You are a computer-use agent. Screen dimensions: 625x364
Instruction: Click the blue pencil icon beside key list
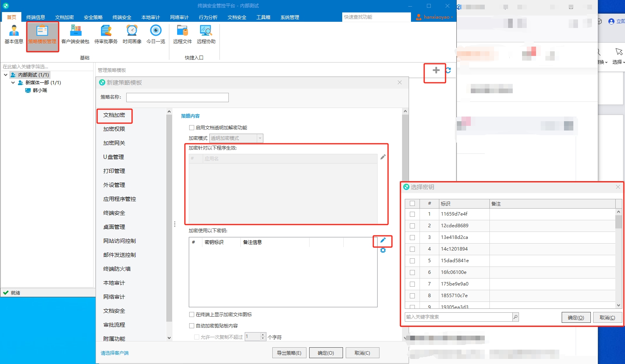coord(383,240)
